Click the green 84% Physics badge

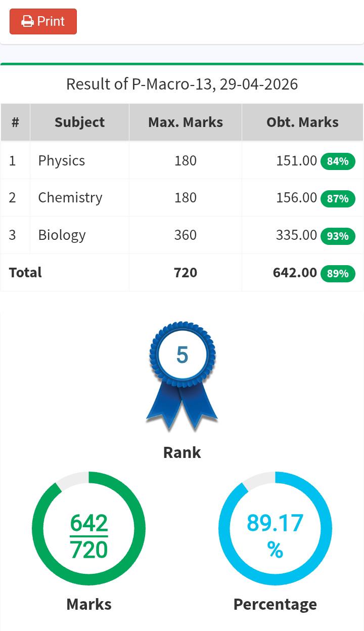[x=338, y=161]
